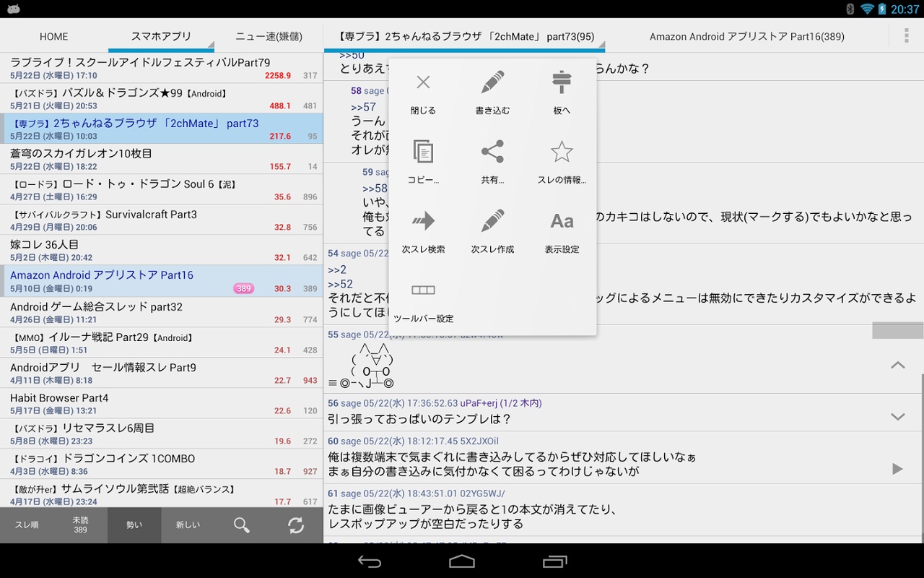The height and width of the screenshot is (578, 924).
Task: Sort list by 新しい
Action: click(x=188, y=525)
